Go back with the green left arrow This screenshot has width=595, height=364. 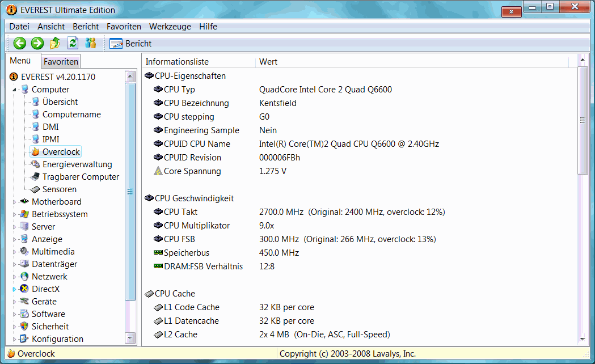click(20, 43)
